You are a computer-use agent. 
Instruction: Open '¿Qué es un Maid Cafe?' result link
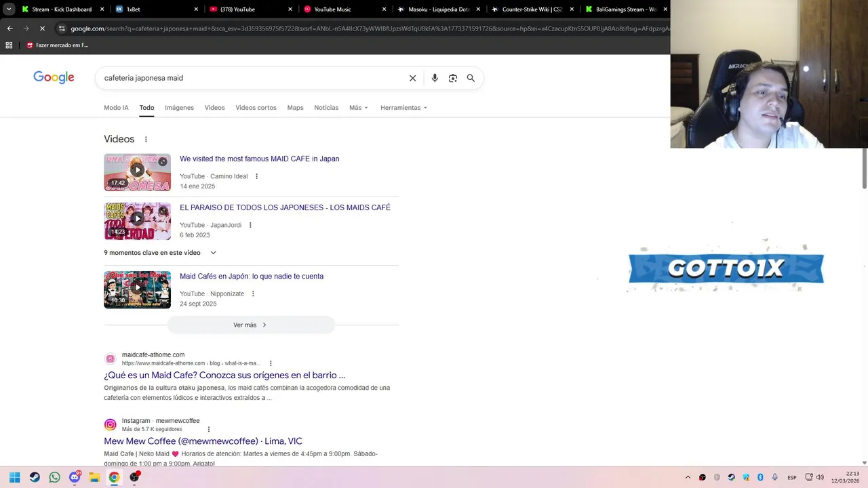click(x=224, y=375)
